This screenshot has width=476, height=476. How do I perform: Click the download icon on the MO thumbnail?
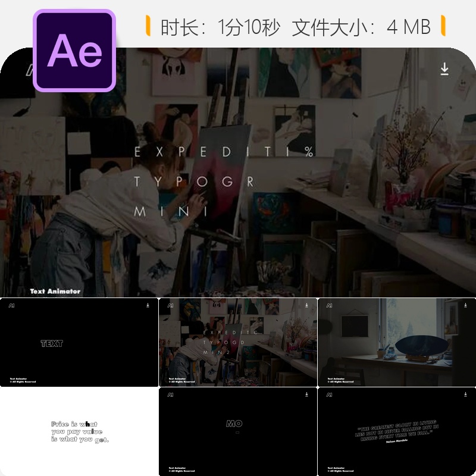pos(306,394)
